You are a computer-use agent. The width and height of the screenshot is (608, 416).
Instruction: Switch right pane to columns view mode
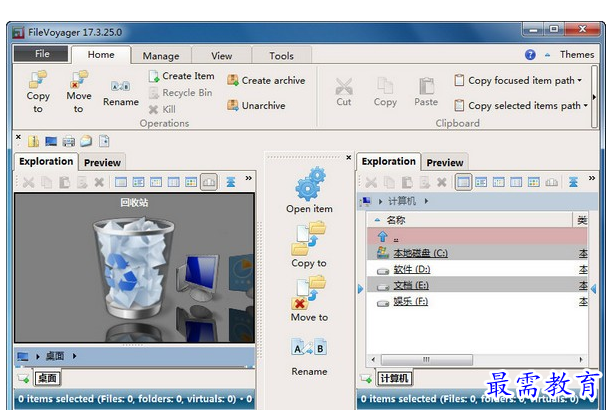pos(516,182)
